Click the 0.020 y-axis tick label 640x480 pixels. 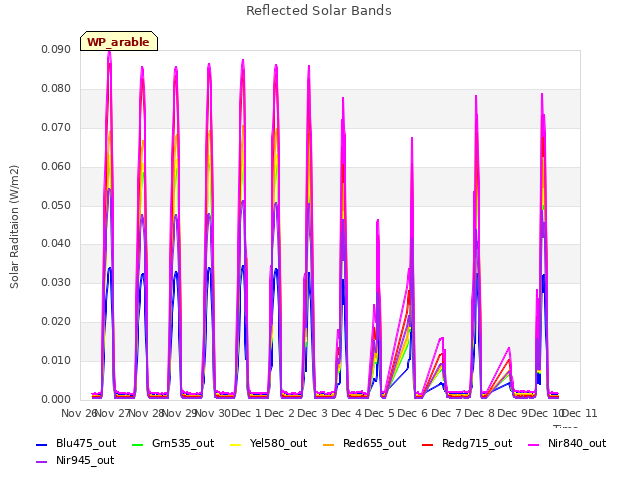click(56, 322)
